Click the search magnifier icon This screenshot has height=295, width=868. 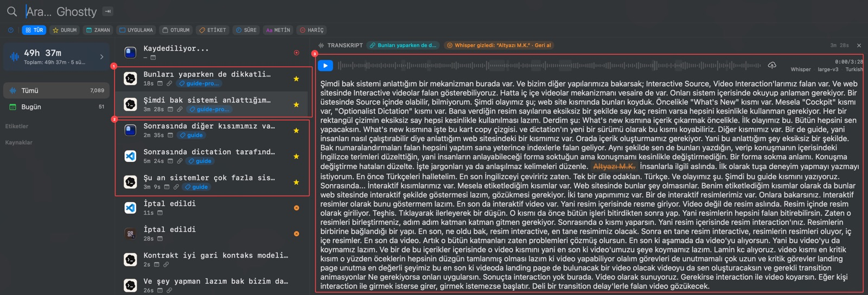[12, 11]
